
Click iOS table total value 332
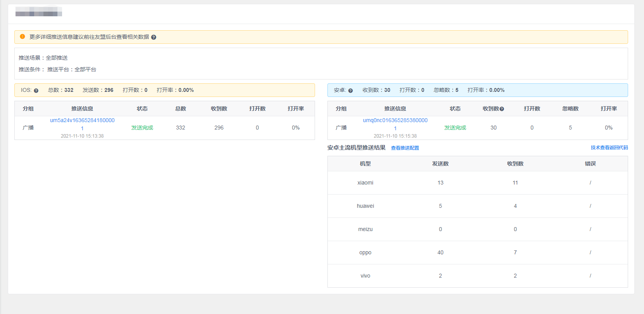point(180,128)
